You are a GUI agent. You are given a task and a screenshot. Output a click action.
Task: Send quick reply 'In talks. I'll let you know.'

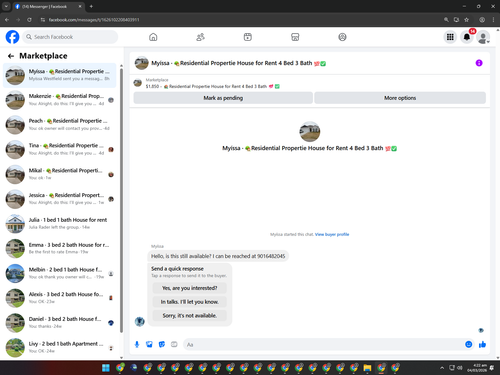click(190, 302)
